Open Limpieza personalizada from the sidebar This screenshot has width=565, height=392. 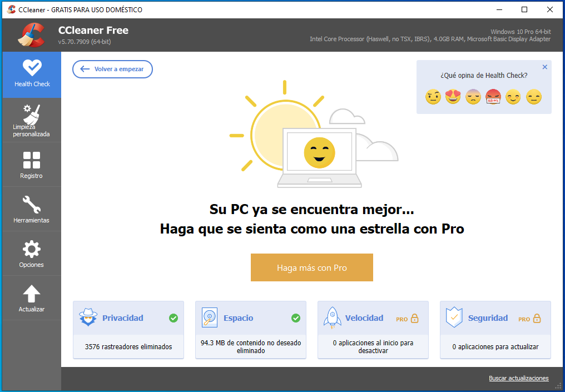pos(32,120)
